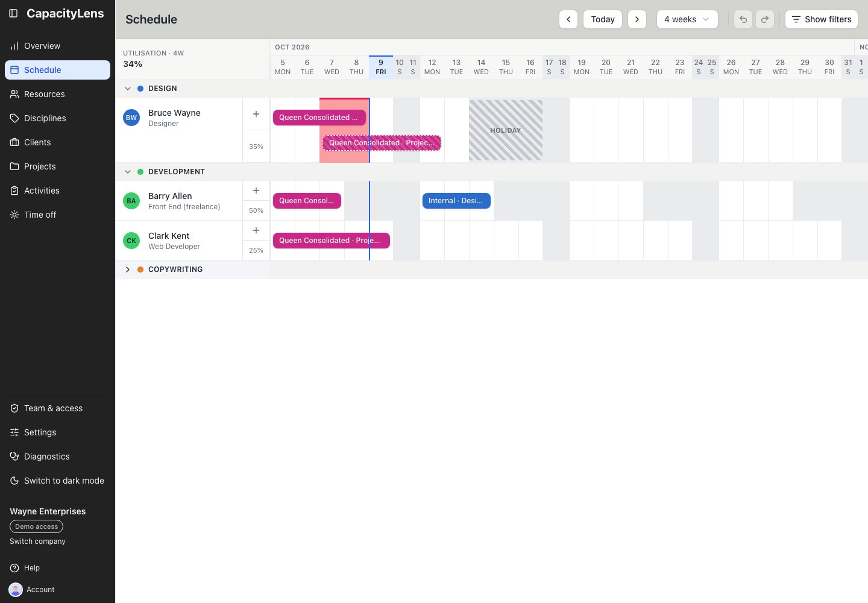Select the Internal · Desi... booking

click(x=456, y=201)
